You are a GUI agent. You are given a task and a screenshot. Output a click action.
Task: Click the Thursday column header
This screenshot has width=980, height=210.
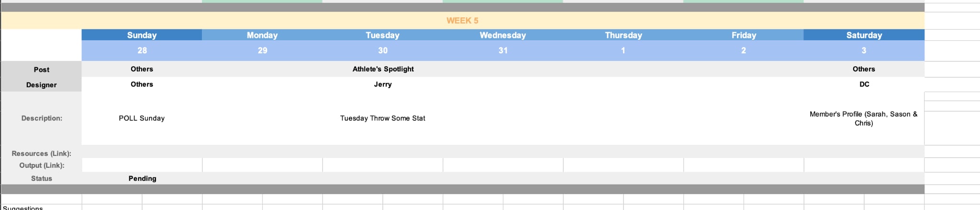[x=624, y=35]
